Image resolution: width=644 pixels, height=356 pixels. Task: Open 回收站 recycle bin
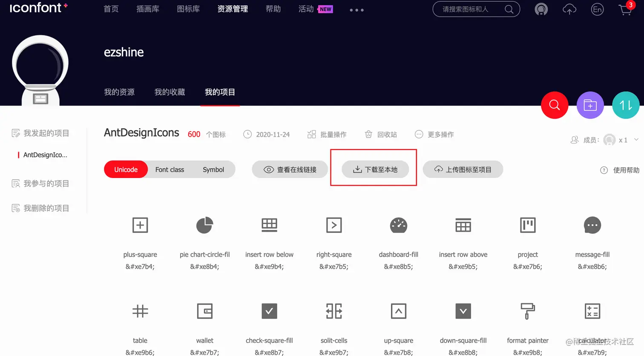(381, 135)
